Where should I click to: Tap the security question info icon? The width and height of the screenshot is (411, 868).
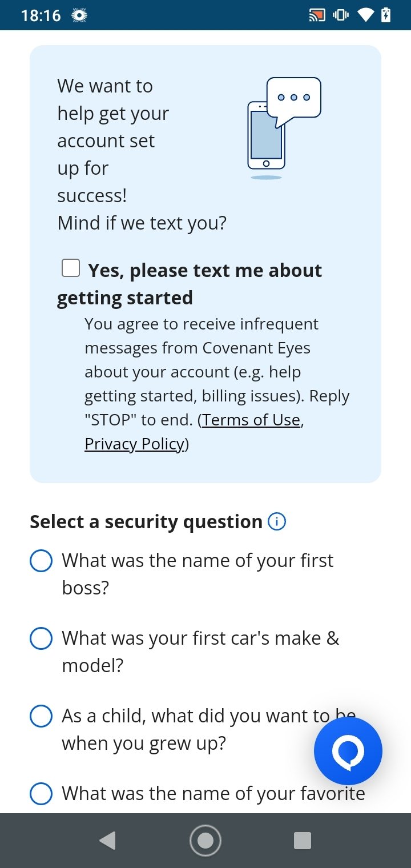277,522
